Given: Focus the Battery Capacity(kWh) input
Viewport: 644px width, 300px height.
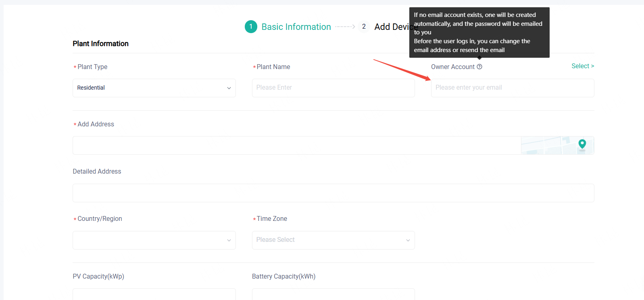Looking at the screenshot, I should click(x=333, y=294).
